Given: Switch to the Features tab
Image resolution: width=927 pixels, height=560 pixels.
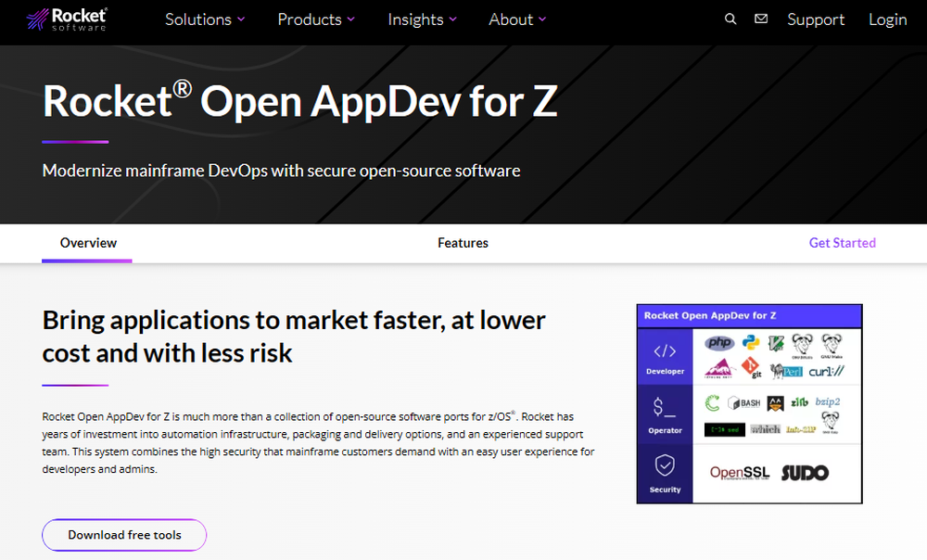Looking at the screenshot, I should pos(463,243).
